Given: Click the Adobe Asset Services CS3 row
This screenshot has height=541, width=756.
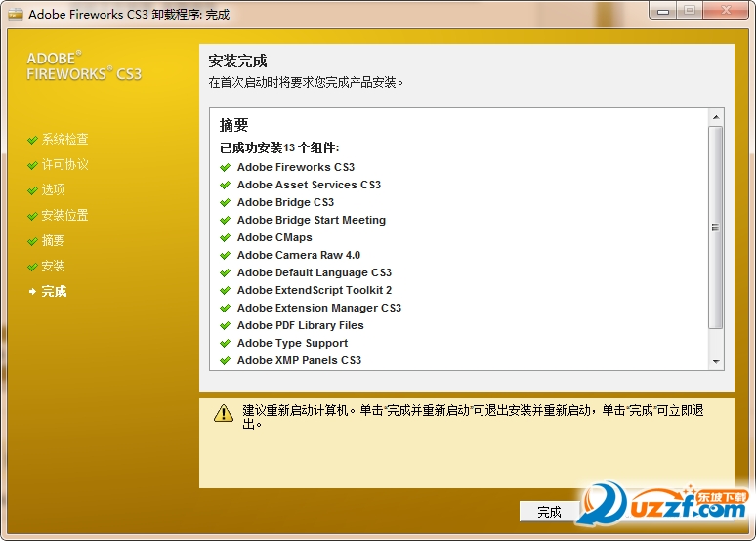Looking at the screenshot, I should [309, 185].
